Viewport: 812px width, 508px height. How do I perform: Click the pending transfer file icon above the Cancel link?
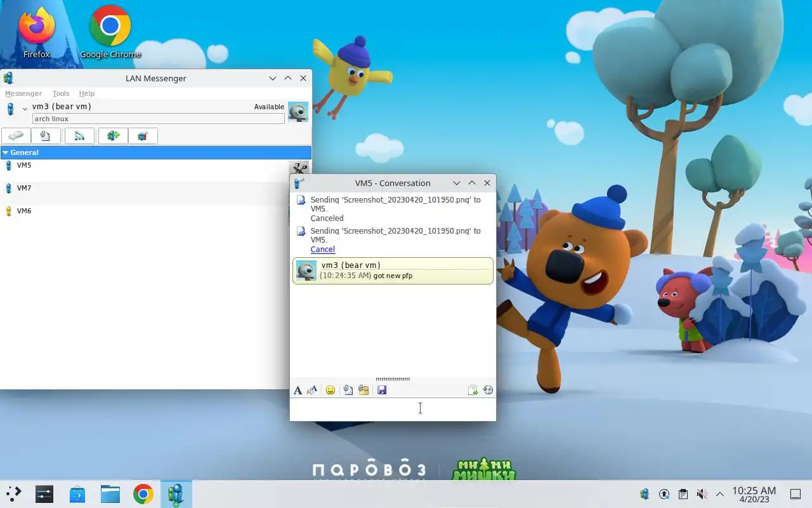pos(302,231)
